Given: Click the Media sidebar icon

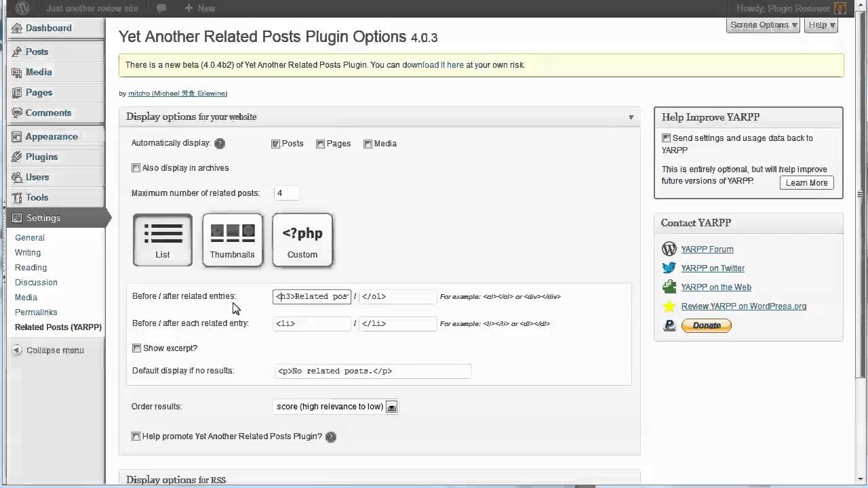Looking at the screenshot, I should click(x=16, y=72).
